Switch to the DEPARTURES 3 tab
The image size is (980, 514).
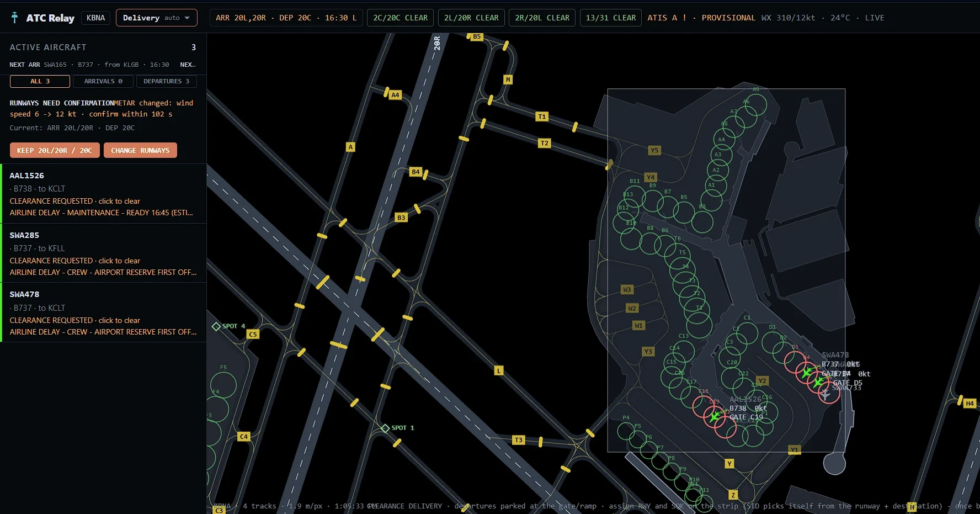coord(166,81)
